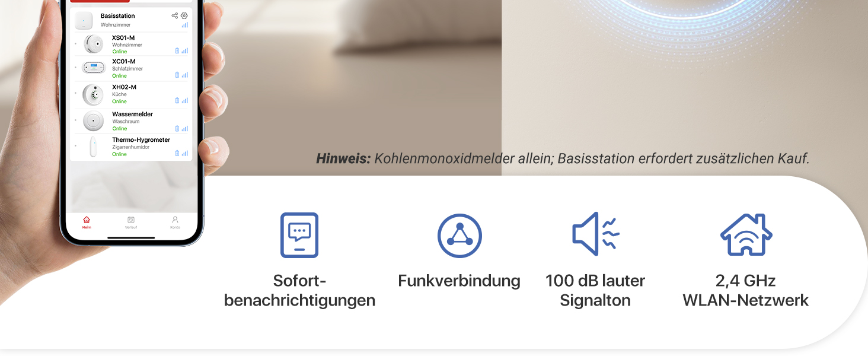868x356 pixels.
Task: Open the Wassermelder Waschraum device
Action: [x=131, y=121]
